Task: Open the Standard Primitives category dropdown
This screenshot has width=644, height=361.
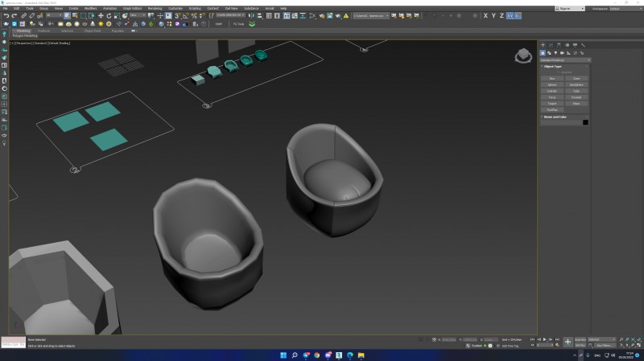Action: pyautogui.click(x=565, y=60)
